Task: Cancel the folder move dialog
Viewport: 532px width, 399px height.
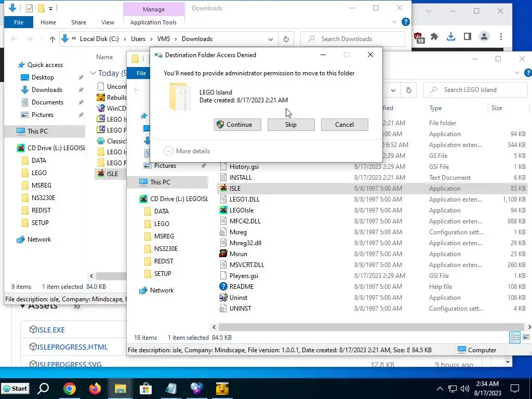Action: tap(344, 125)
